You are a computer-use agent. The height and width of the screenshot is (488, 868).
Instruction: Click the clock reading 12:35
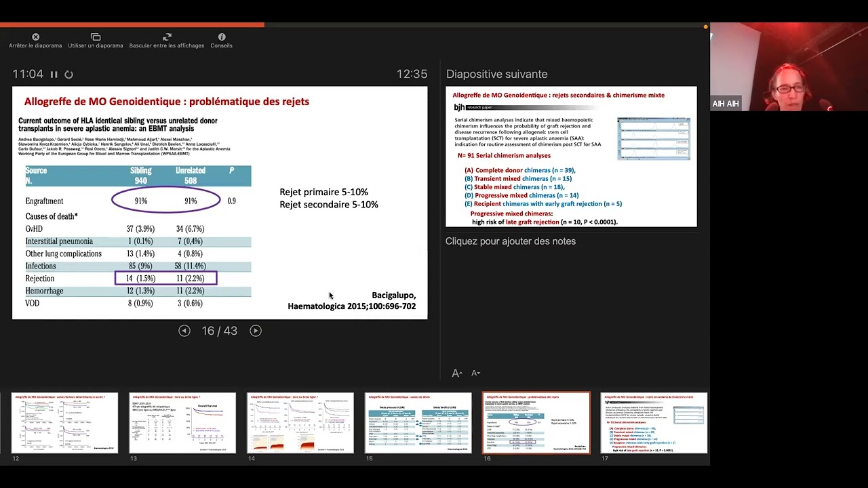(x=412, y=75)
